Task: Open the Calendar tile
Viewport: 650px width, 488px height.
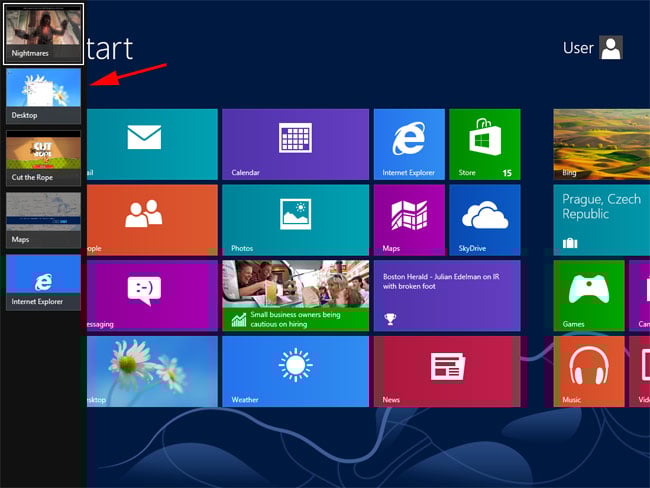Action: [x=296, y=144]
